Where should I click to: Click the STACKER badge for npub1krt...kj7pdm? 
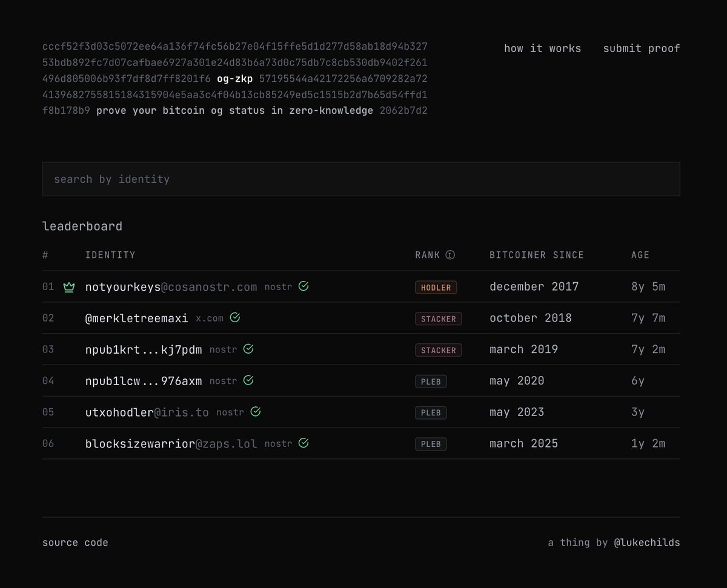pyautogui.click(x=439, y=350)
